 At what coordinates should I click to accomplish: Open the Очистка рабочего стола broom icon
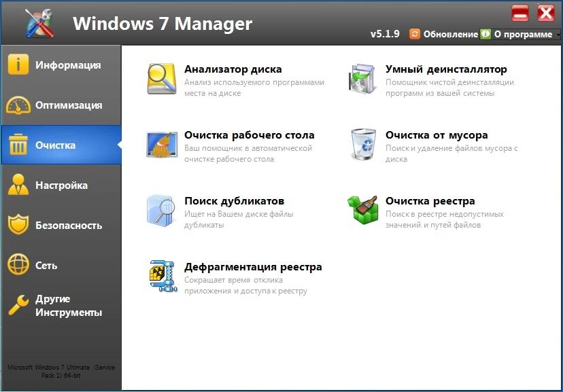tap(162, 145)
